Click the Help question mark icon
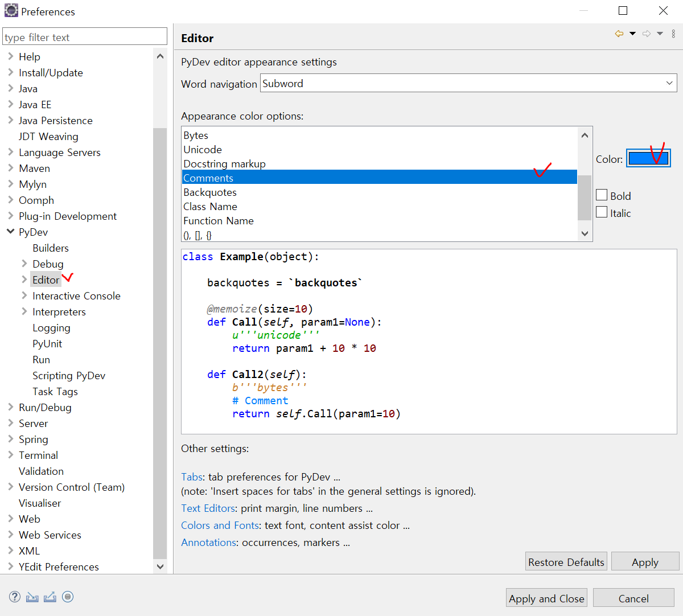Viewport: 683px width, 616px height. (15, 597)
